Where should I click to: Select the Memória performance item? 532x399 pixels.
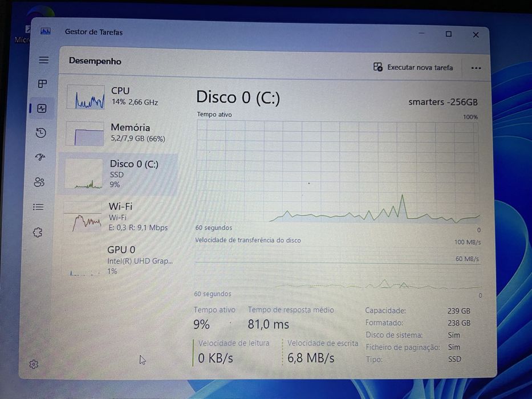pyautogui.click(x=119, y=133)
